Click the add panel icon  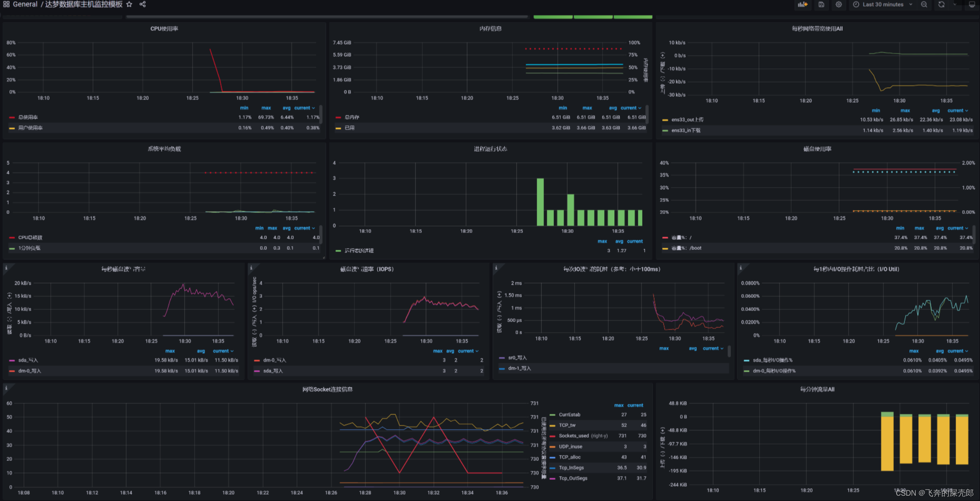click(x=802, y=4)
